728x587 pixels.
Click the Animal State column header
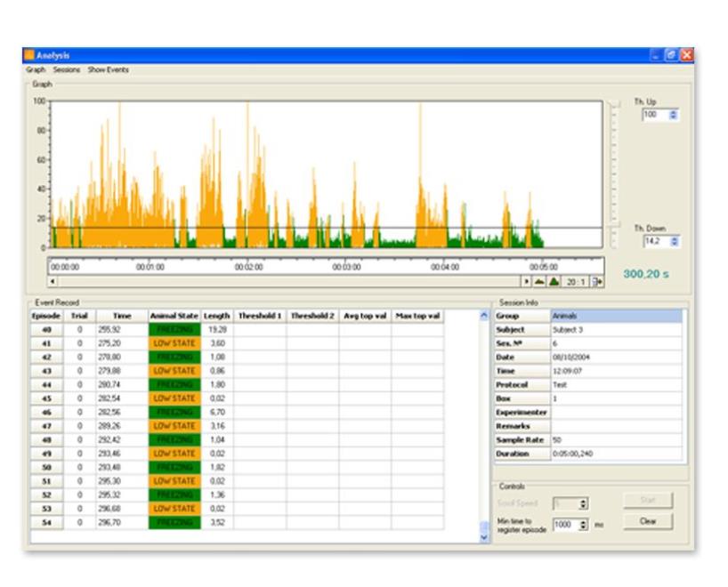(x=174, y=316)
